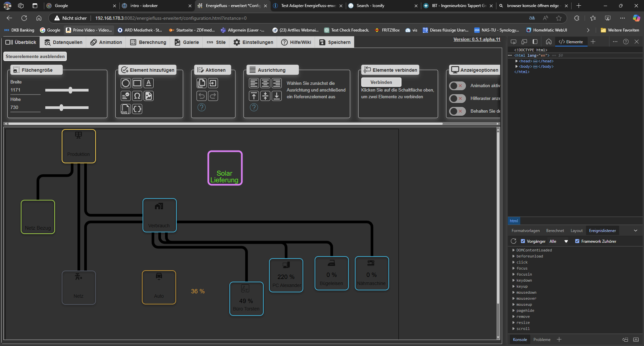Image resolution: width=644 pixels, height=346 pixels.
Task: Click the Breite slider handle
Action: 70,90
